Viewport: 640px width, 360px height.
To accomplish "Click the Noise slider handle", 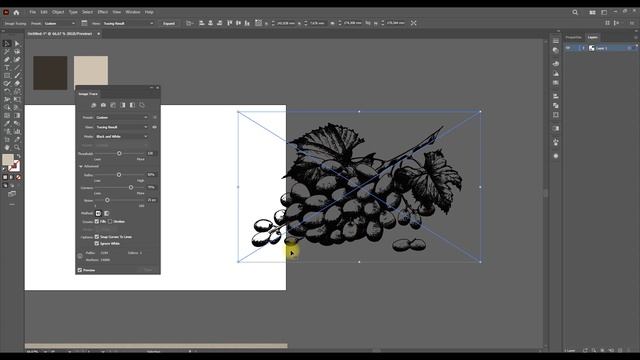I will [107, 200].
